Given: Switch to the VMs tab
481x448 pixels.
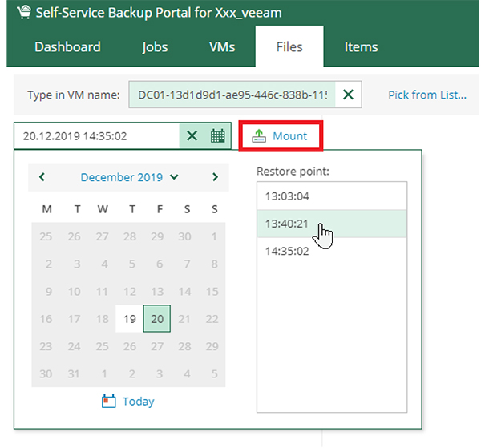Looking at the screenshot, I should coord(222,46).
